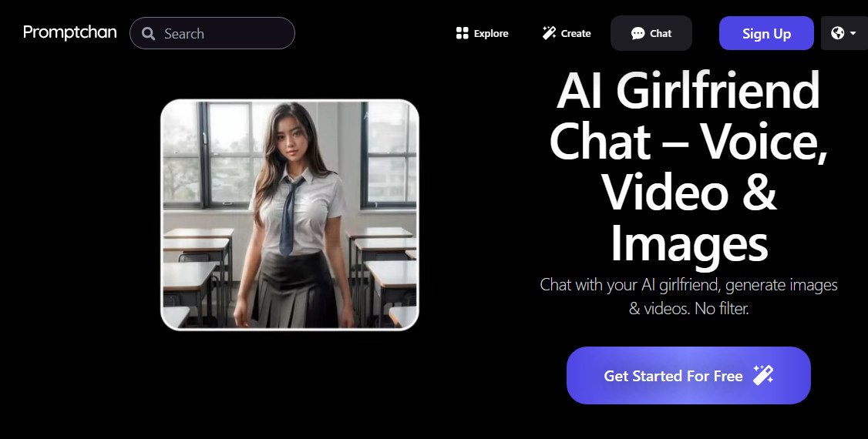Click the hero classroom image thumbnail
This screenshot has height=439, width=868.
tap(290, 215)
